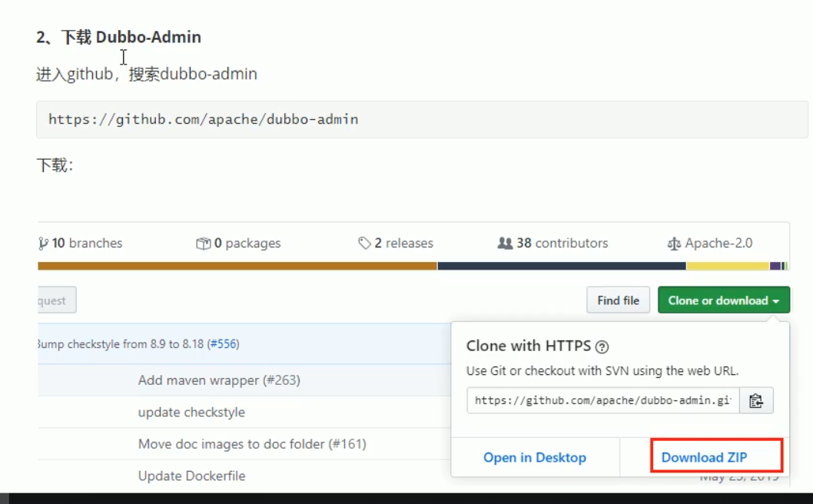The height and width of the screenshot is (504, 813).
Task: Click the Bump checkstyle commit message
Action: coord(138,343)
